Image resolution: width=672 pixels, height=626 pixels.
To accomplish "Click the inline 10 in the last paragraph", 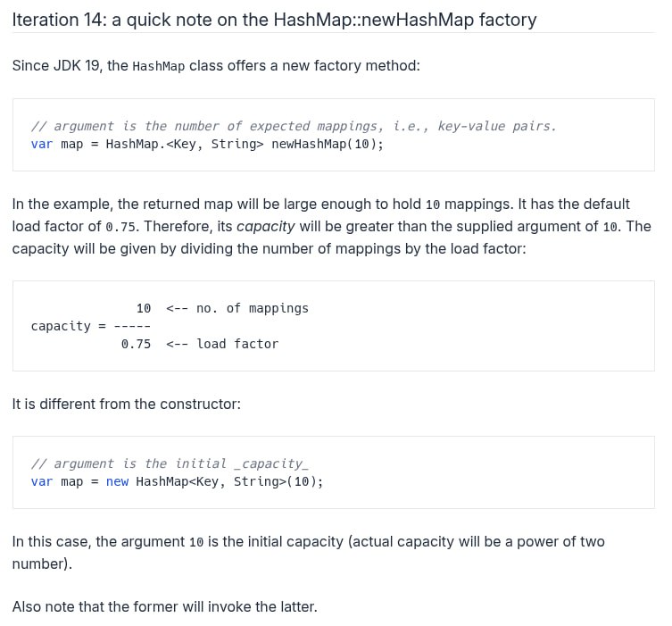I will 196,542.
